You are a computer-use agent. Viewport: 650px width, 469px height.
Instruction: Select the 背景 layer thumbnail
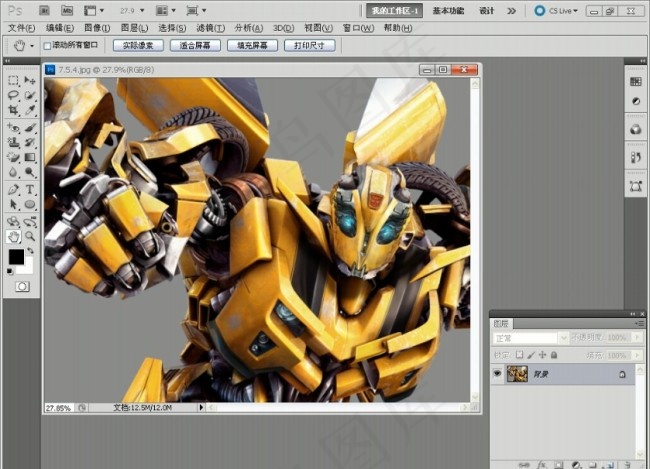coord(517,374)
